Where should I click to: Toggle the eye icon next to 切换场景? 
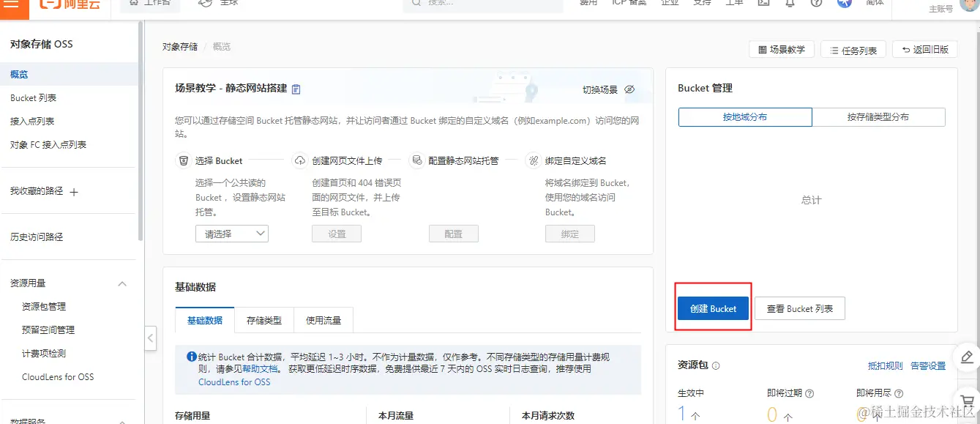(629, 89)
